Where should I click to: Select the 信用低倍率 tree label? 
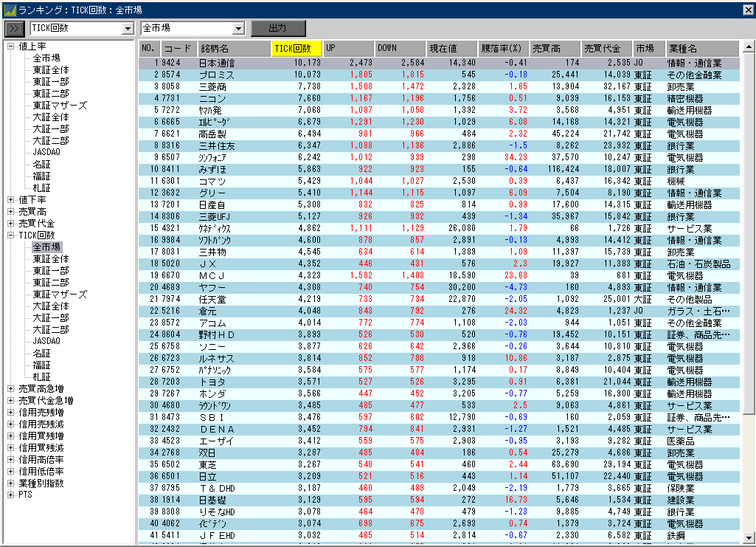click(x=41, y=472)
